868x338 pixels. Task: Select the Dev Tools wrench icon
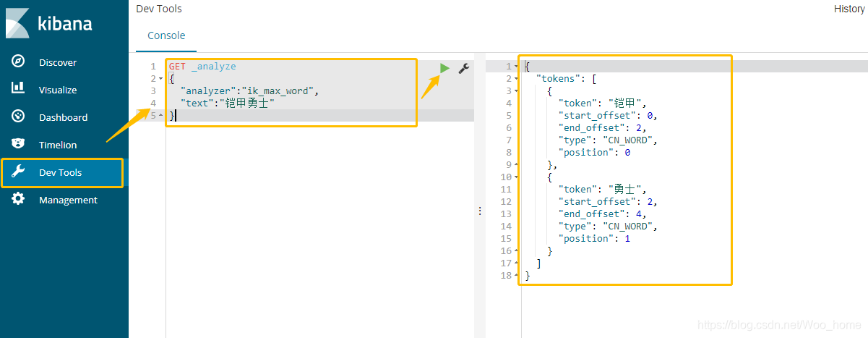click(19, 172)
